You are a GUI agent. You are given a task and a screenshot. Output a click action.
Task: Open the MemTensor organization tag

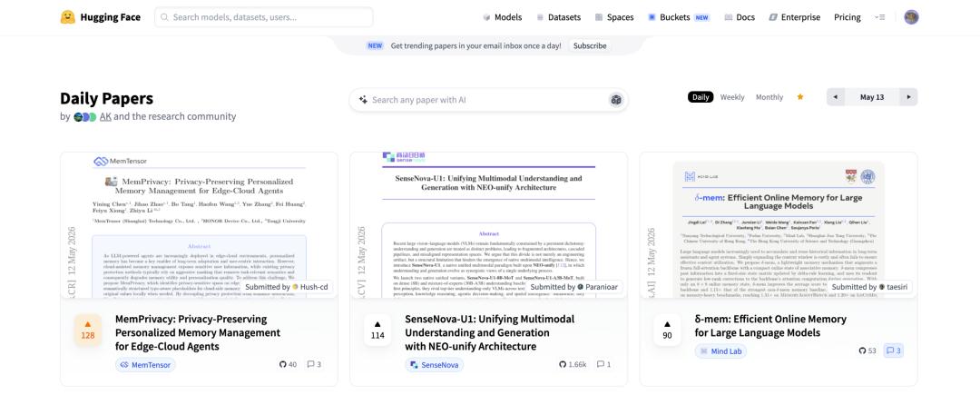[145, 364]
